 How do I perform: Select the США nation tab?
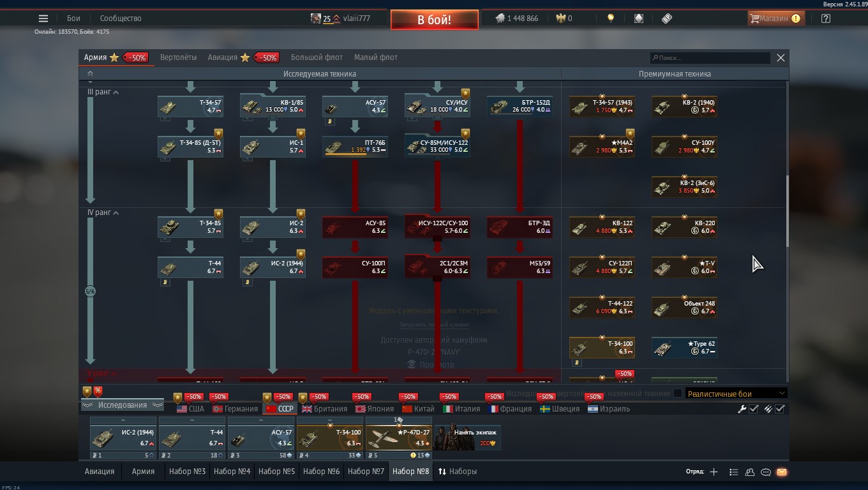(190, 409)
